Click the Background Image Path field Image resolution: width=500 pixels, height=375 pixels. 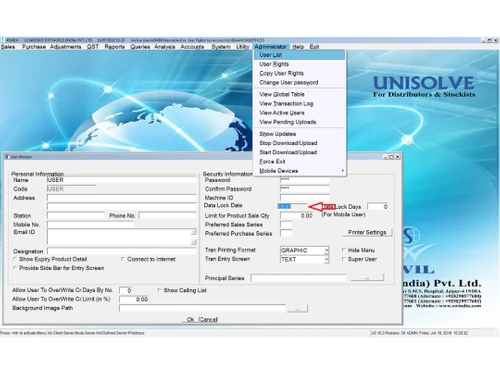point(202,308)
